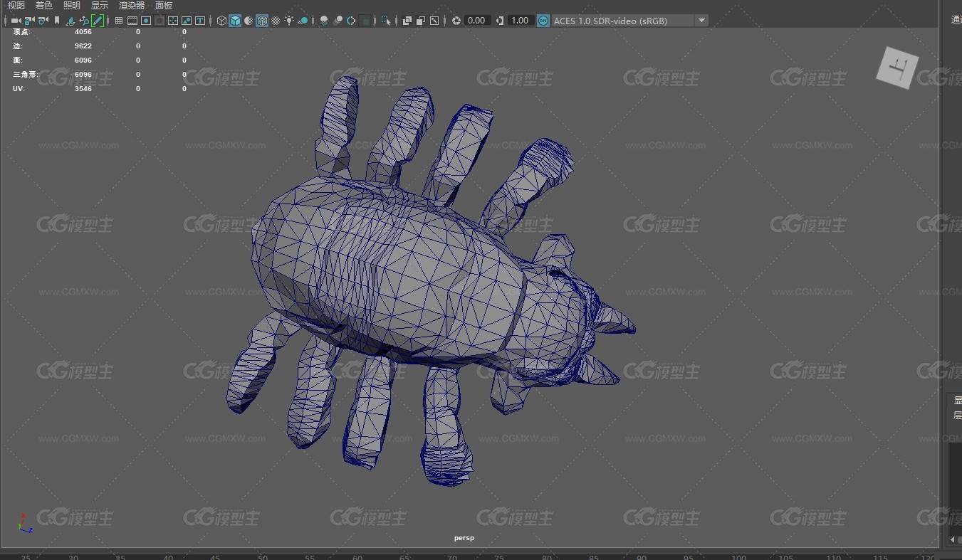Toggle the green Grease Pencil tool
This screenshot has width=962, height=560.
coord(98,21)
